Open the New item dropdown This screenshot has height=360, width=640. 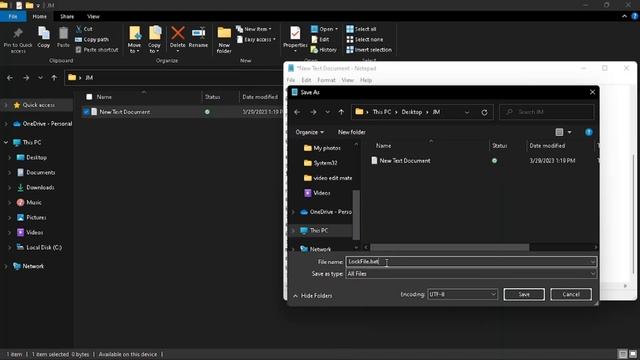pos(253,29)
